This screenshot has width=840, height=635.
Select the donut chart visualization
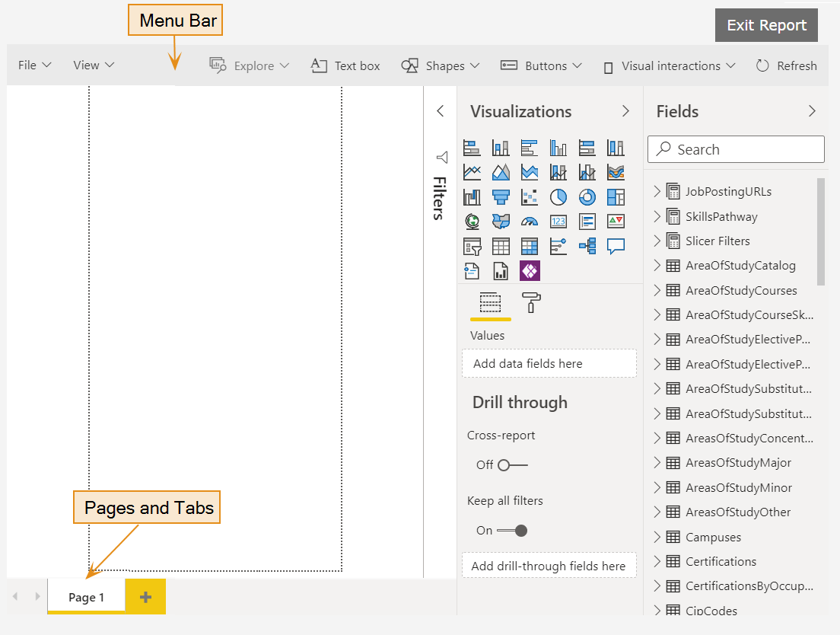587,197
